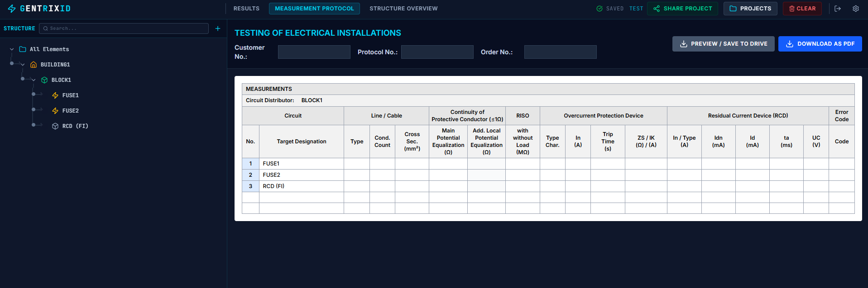Click the FUSE1 lightning bolt icon
The width and height of the screenshot is (868, 288).
pos(55,95)
